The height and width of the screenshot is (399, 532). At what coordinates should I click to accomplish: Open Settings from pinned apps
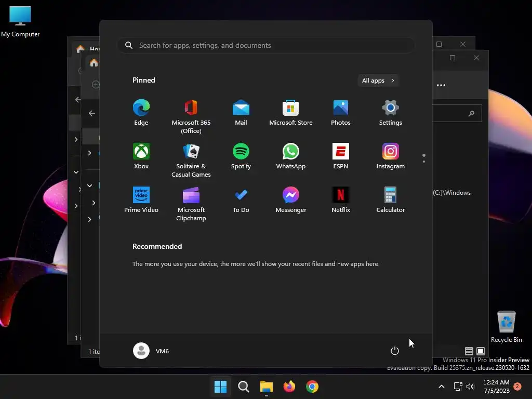tap(391, 113)
